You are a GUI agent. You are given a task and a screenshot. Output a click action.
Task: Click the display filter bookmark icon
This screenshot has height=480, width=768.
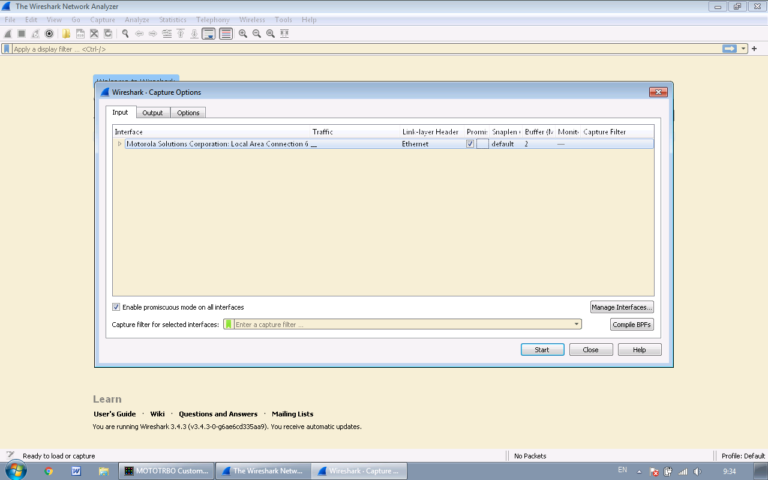(7, 48)
